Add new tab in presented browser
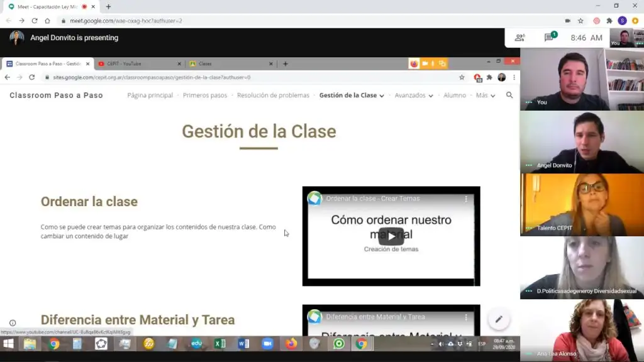Viewport: 644px width, 362px height. click(286, 63)
